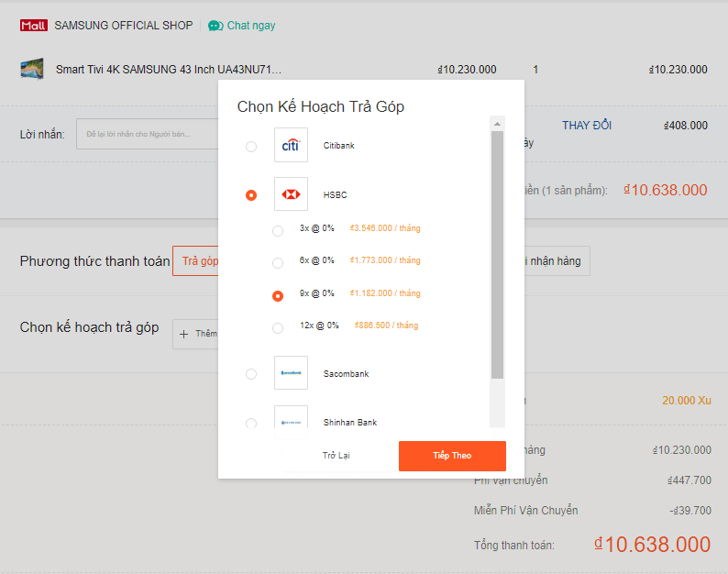Select the Sacombank radio button
This screenshot has width=728, height=574.
(x=251, y=374)
